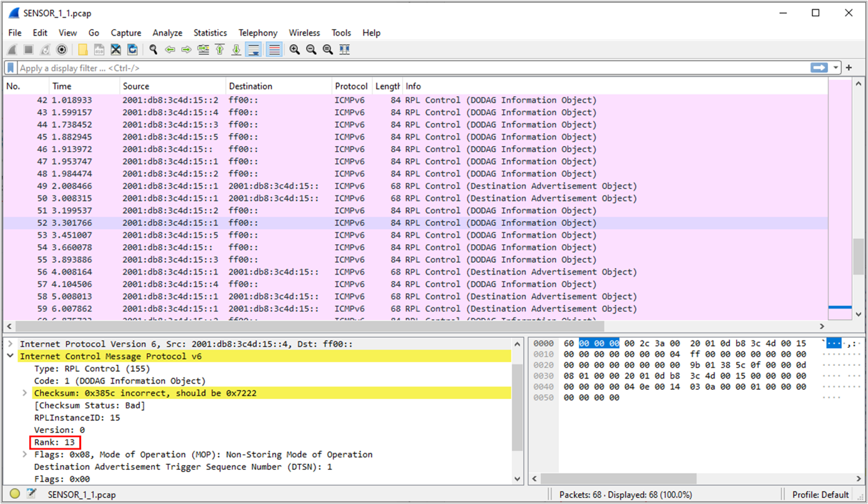868x504 pixels.
Task: Open the Statistics menu
Action: coord(210,33)
